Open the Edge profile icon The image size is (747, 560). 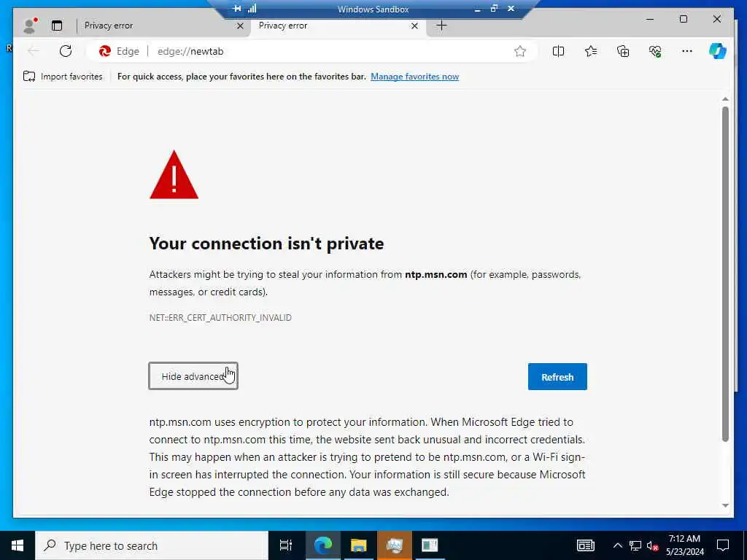29,26
